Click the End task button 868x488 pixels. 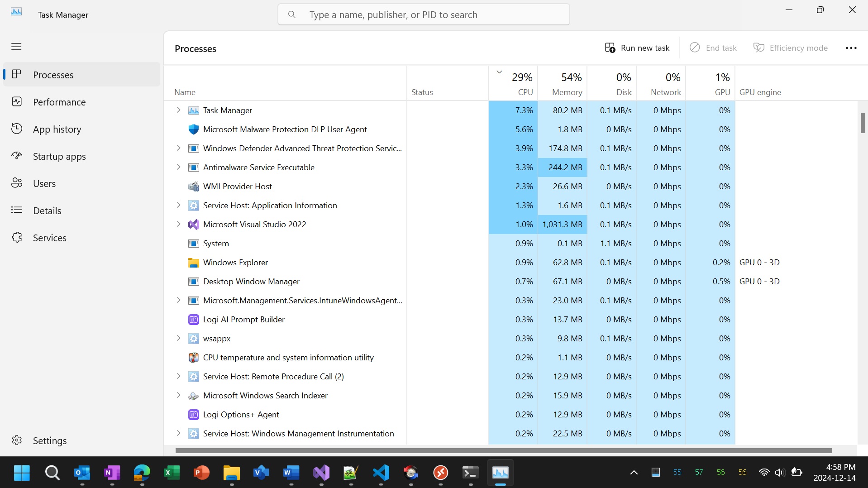713,48
